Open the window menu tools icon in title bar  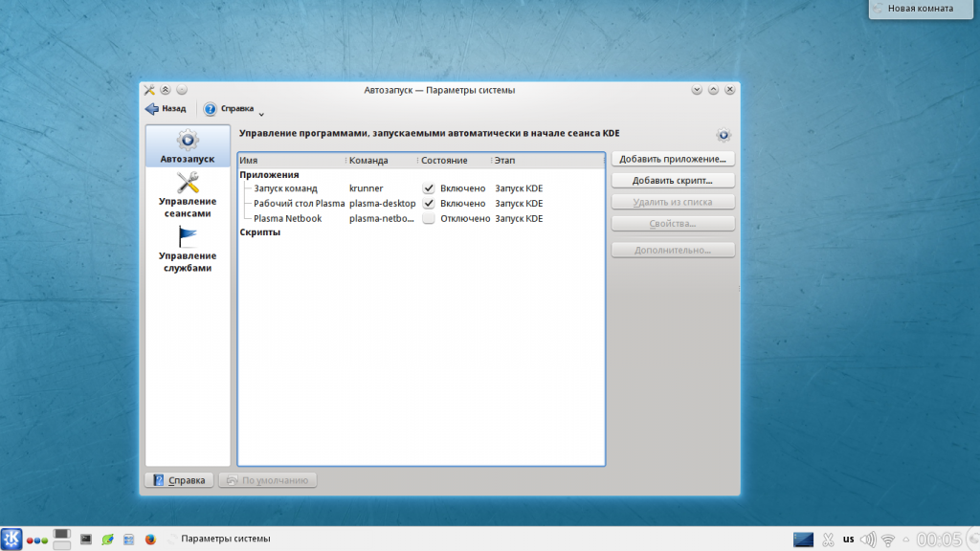[149, 90]
